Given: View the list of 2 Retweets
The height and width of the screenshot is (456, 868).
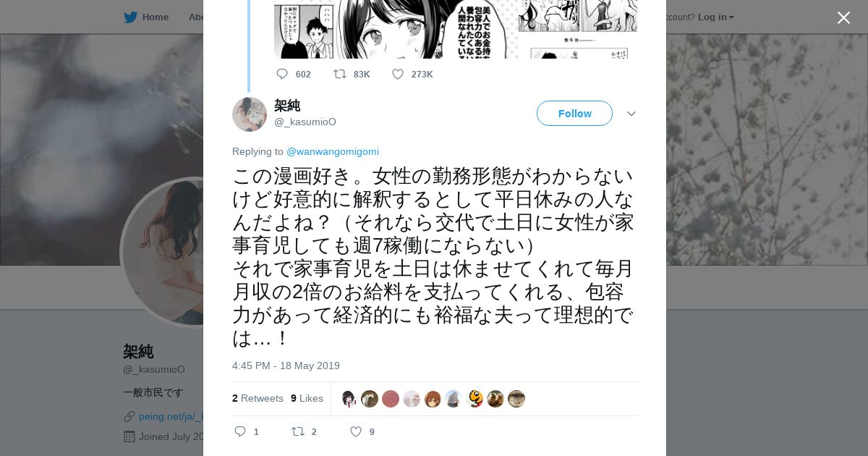Looking at the screenshot, I should (258, 398).
